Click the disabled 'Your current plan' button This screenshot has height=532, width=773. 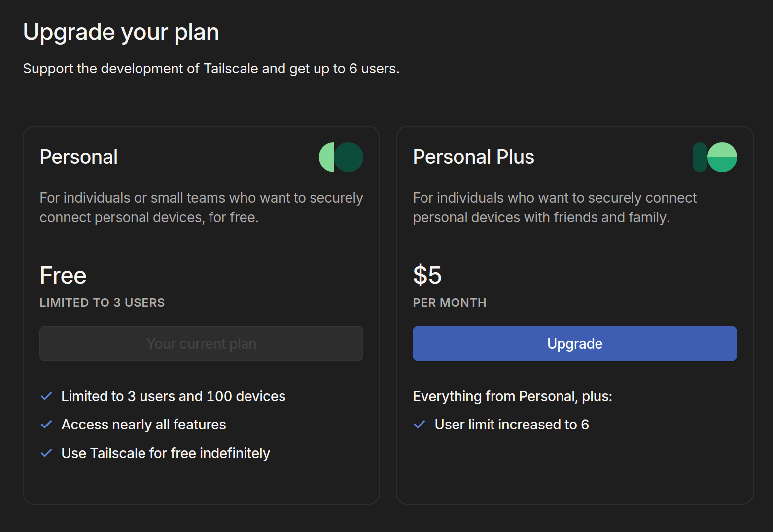(201, 344)
